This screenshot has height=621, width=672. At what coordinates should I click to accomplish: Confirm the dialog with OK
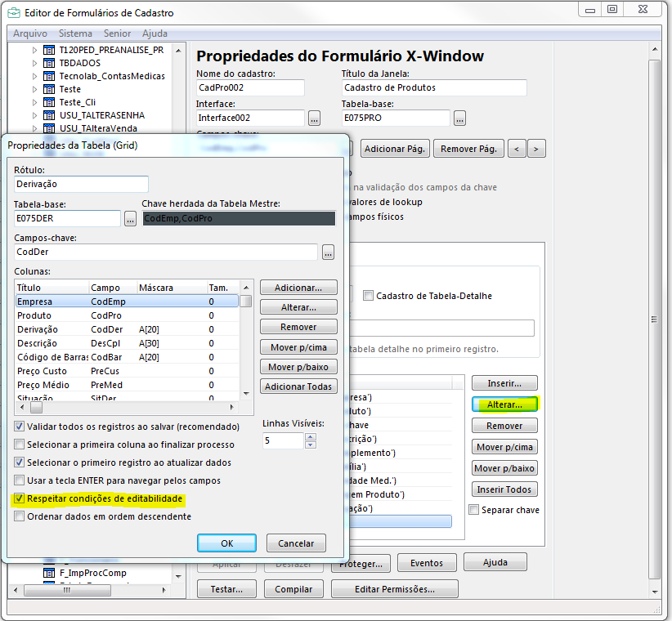[x=226, y=543]
